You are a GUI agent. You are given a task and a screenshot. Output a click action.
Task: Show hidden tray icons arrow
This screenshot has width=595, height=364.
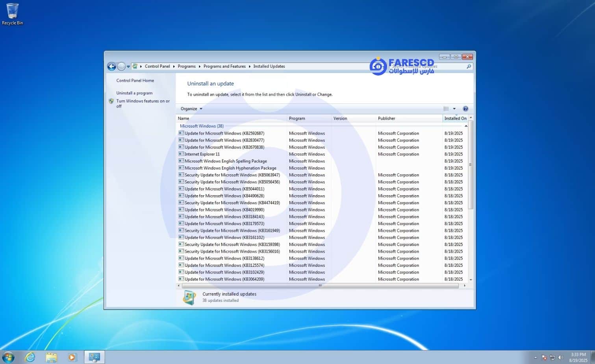(x=535, y=358)
